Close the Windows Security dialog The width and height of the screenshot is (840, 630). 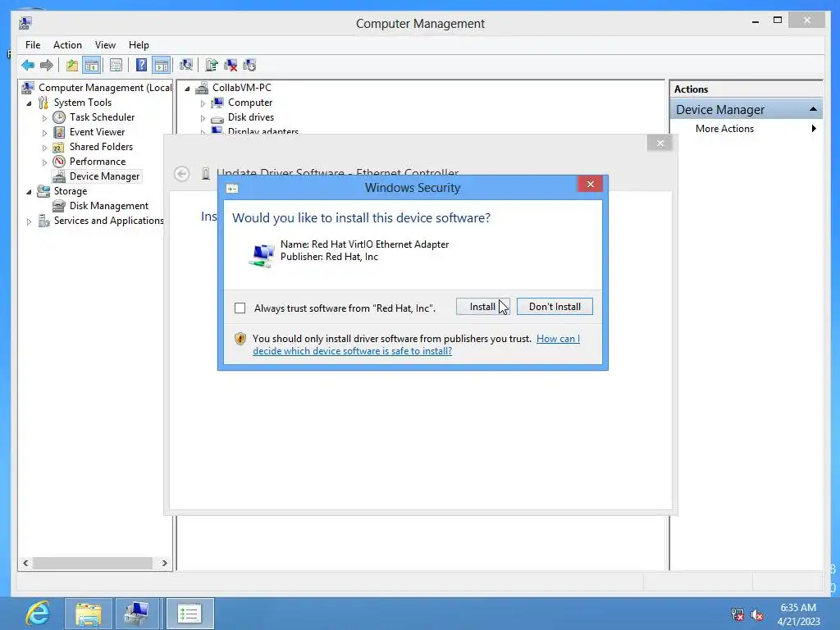pos(591,185)
